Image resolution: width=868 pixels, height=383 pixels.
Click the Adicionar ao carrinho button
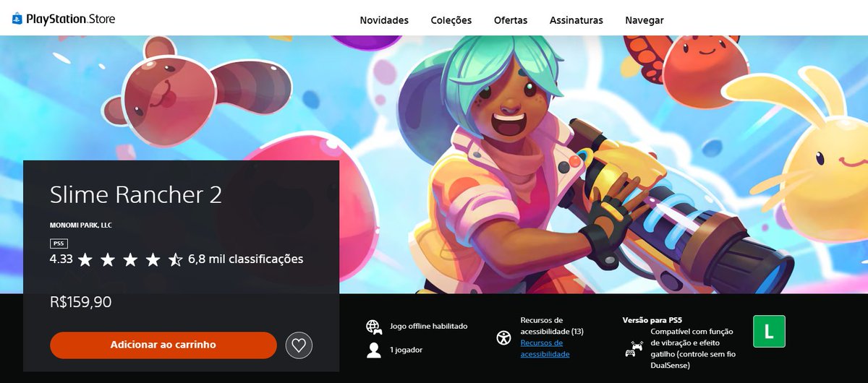tap(163, 345)
